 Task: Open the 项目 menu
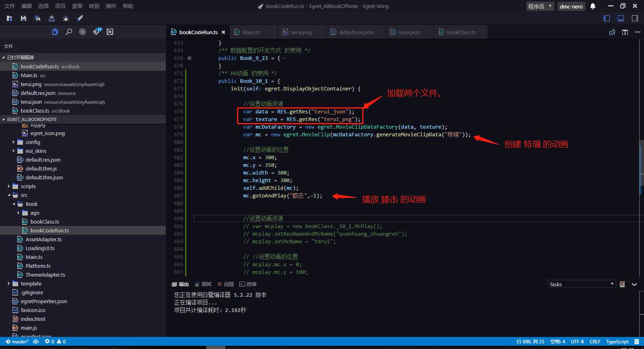(x=60, y=6)
